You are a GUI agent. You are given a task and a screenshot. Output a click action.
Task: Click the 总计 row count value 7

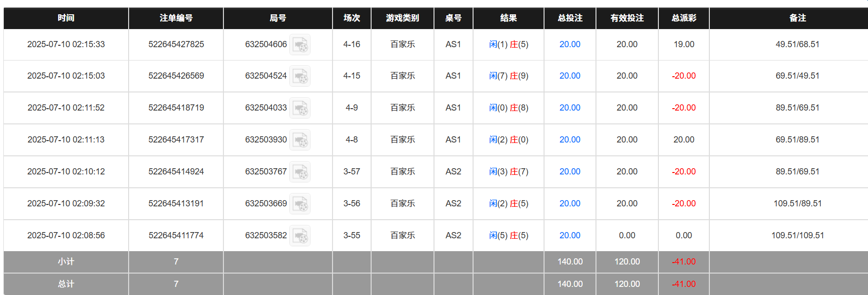point(175,284)
